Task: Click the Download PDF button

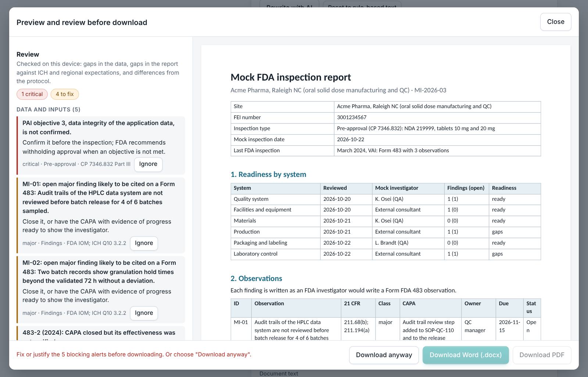Action: pyautogui.click(x=542, y=355)
